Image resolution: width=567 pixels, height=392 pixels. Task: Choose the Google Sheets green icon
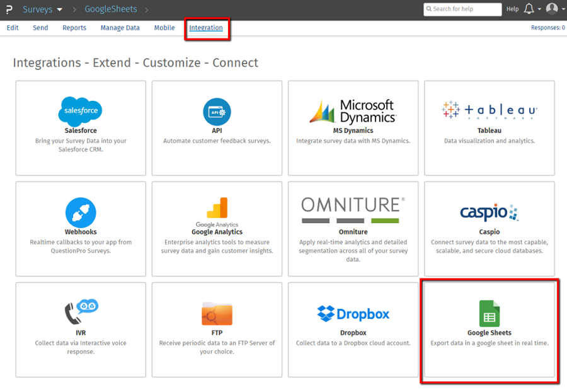[490, 313]
